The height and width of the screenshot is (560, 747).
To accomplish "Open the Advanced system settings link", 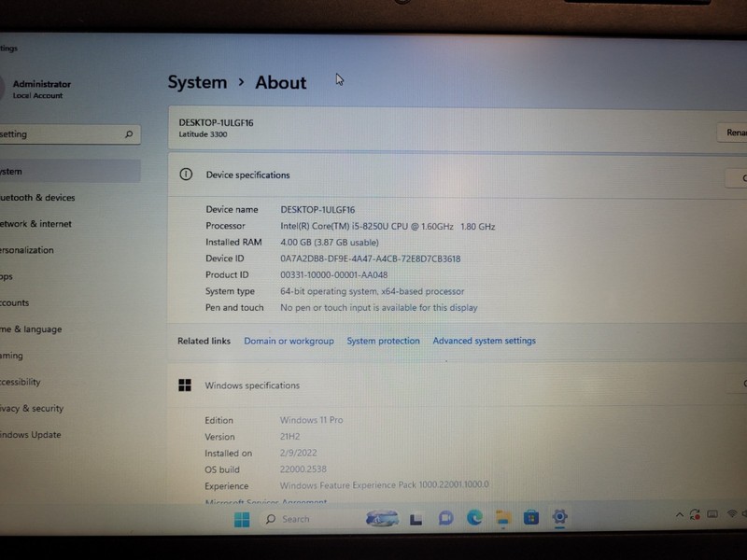I will pyautogui.click(x=484, y=341).
